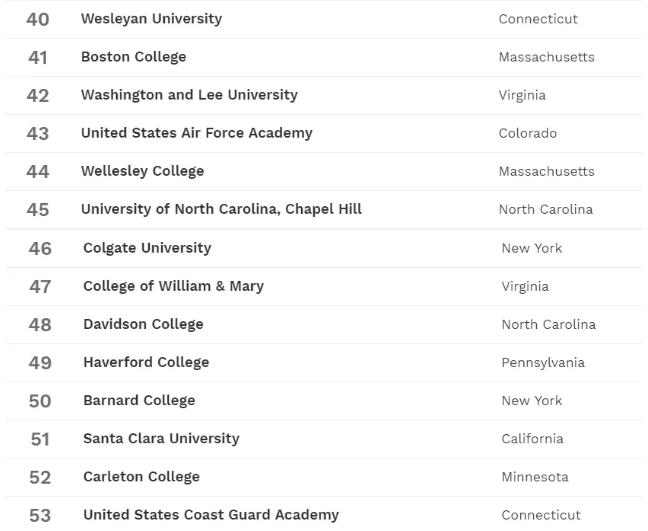This screenshot has width=648, height=531.
Task: Click Colorado state for Air Force Academy
Action: click(527, 133)
